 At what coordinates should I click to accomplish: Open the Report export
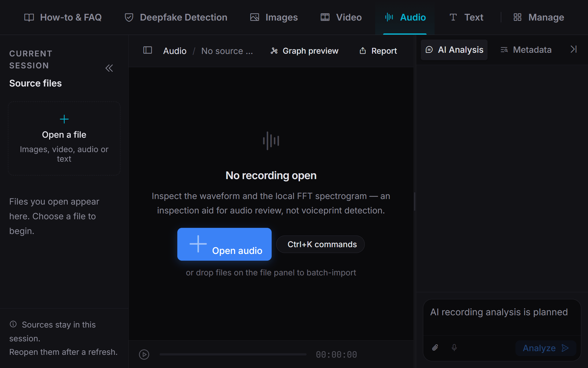[x=378, y=51]
